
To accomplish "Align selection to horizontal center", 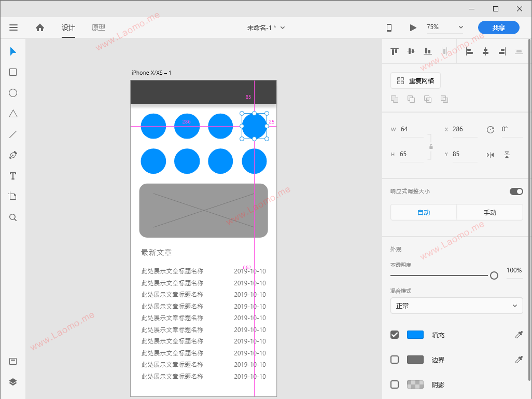I will click(x=485, y=51).
